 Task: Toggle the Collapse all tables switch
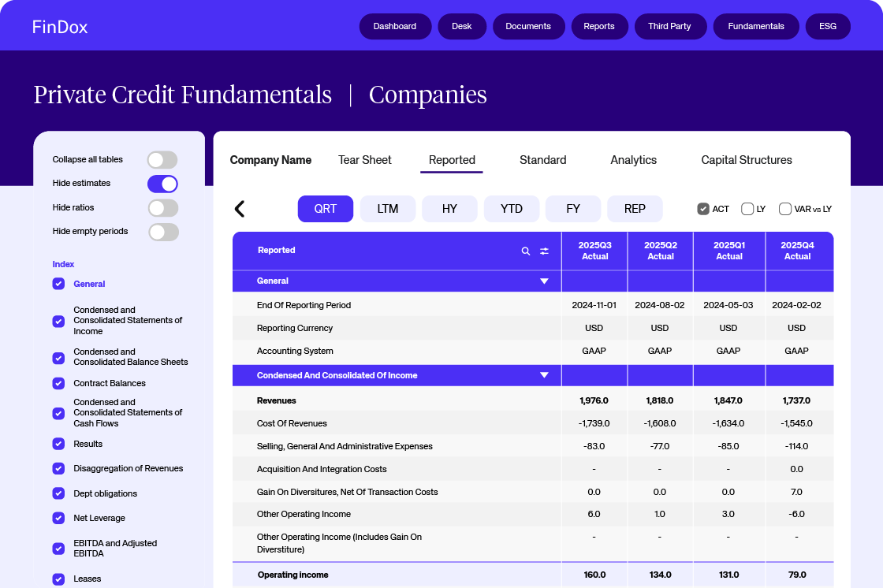click(162, 159)
